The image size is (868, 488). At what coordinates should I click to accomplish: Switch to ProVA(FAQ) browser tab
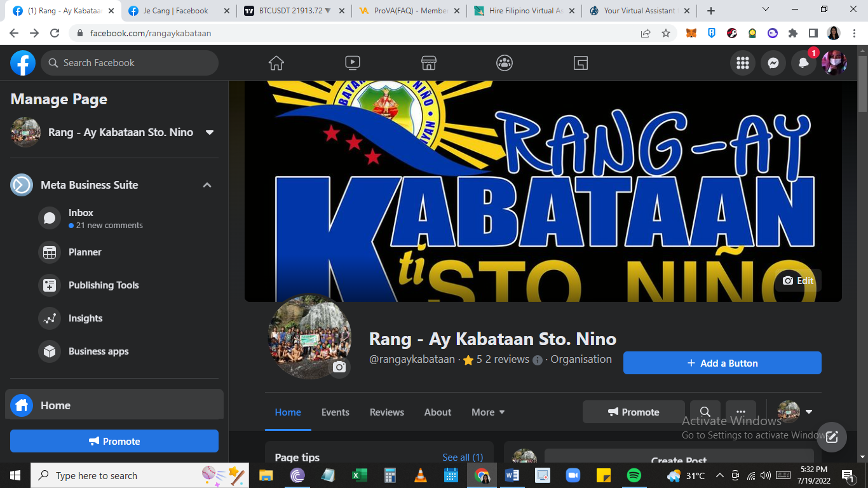[408, 11]
